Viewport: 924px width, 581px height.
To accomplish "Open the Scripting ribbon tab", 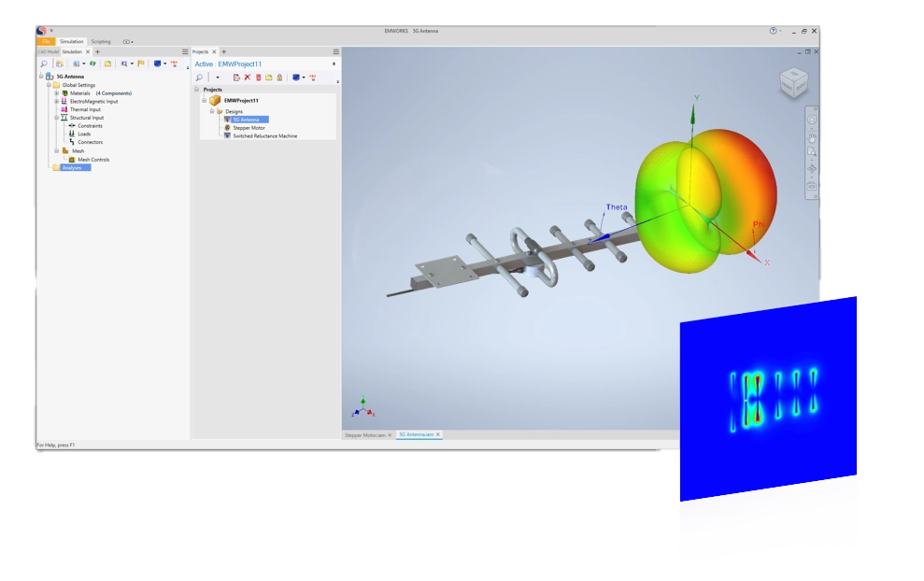I will pyautogui.click(x=100, y=41).
